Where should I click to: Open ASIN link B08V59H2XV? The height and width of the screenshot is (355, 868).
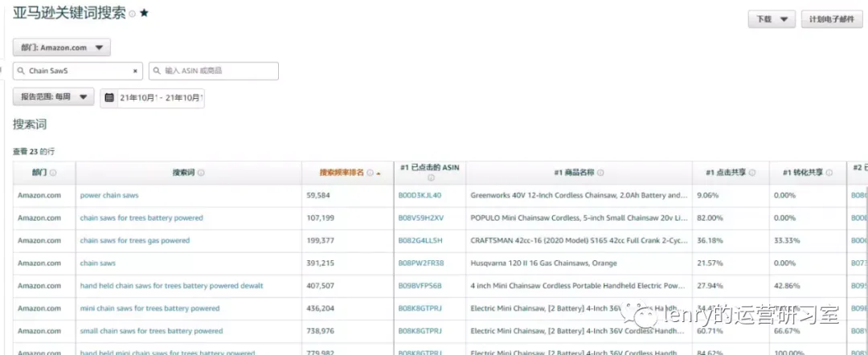421,218
